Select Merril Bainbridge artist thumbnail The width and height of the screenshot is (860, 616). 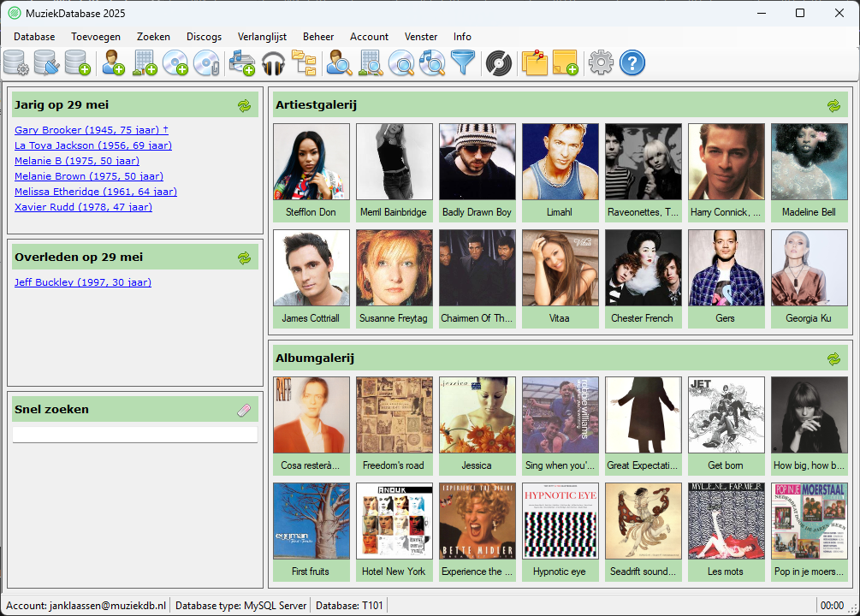(394, 161)
